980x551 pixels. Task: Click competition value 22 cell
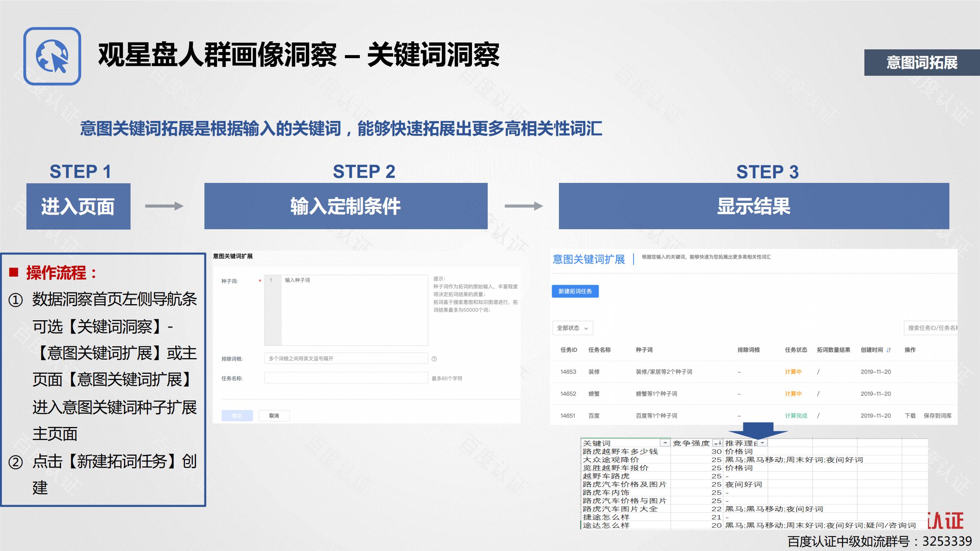pyautogui.click(x=717, y=509)
